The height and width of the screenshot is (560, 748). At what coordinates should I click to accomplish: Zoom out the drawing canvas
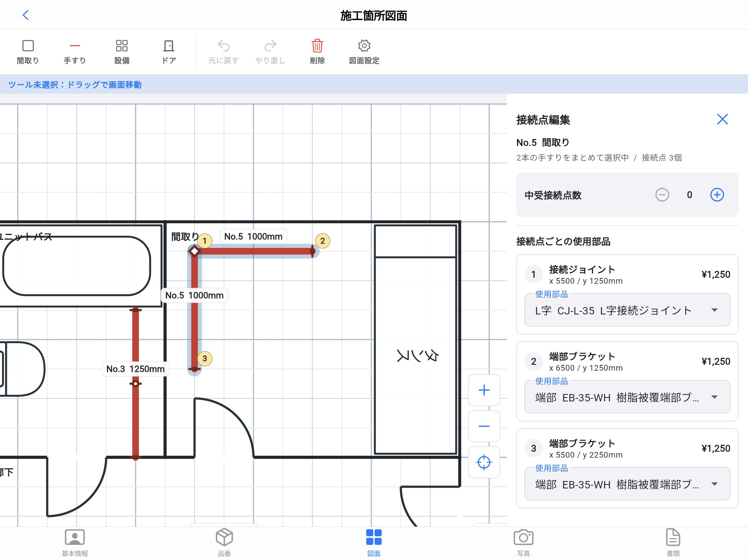point(484,426)
